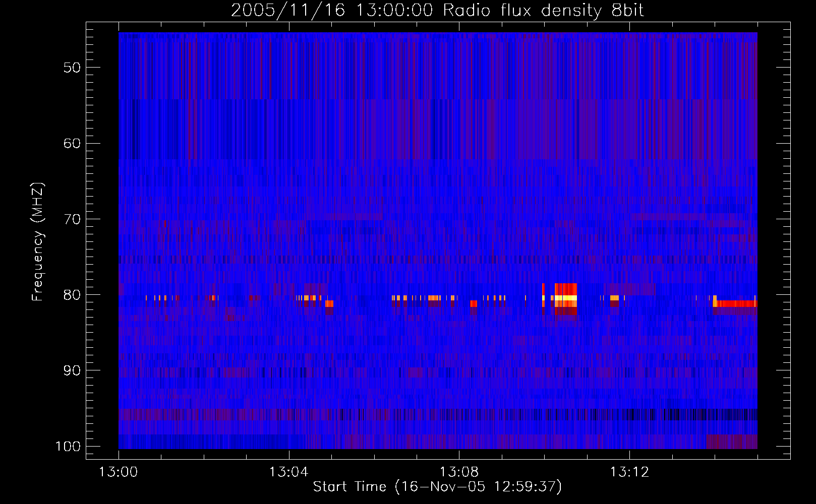Click the brightest white-yellow burst near 80 MHz
This screenshot has width=816, height=504.
pyautogui.click(x=565, y=298)
